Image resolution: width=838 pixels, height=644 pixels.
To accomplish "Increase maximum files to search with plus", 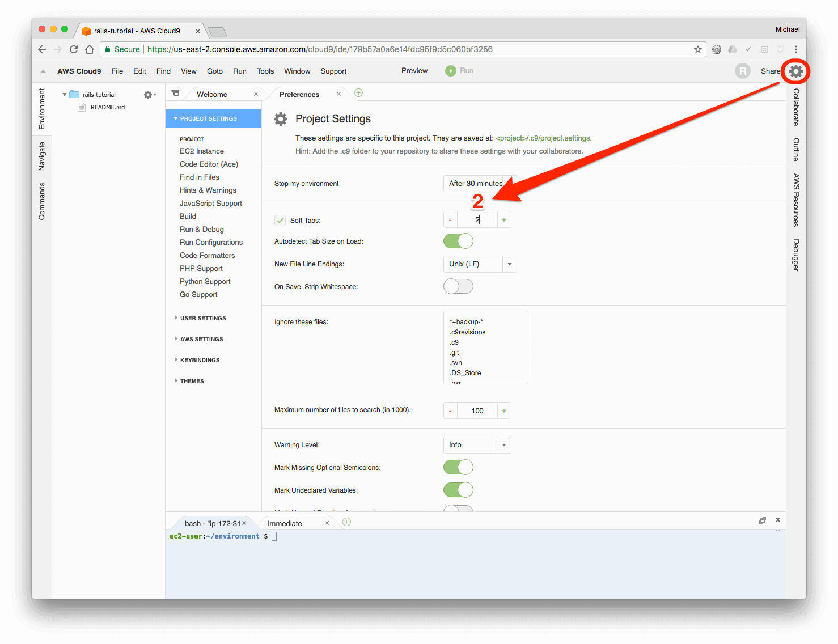I will tap(504, 411).
